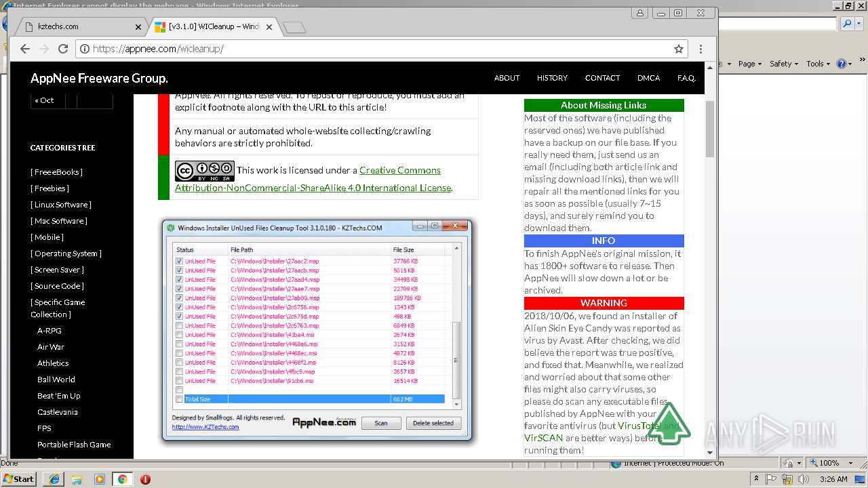Open the [FreeeBooks] category
Image resolution: width=868 pixels, height=488 pixels.
56,172
